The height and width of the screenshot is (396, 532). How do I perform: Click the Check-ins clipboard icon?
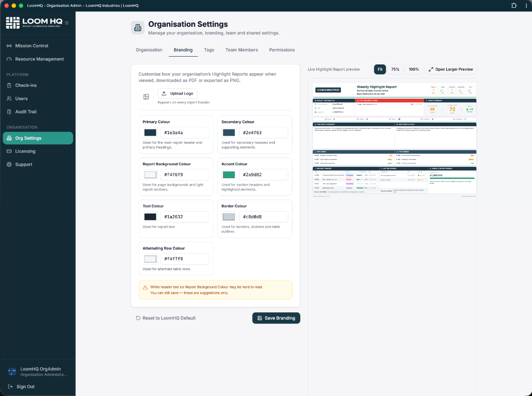pos(9,85)
